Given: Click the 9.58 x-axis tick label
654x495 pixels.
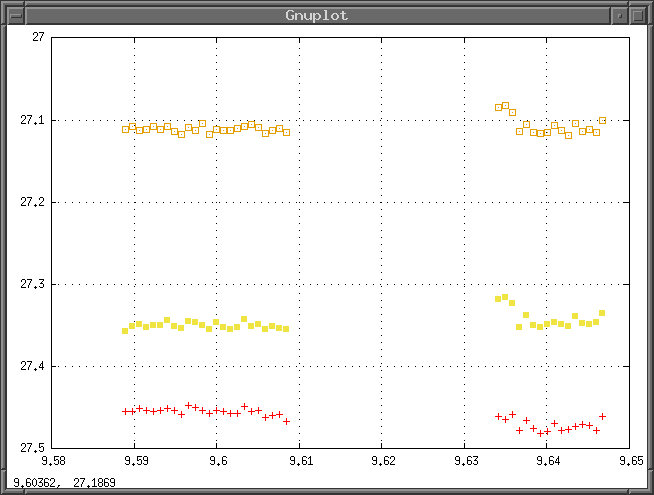Looking at the screenshot, I should coord(53,463).
